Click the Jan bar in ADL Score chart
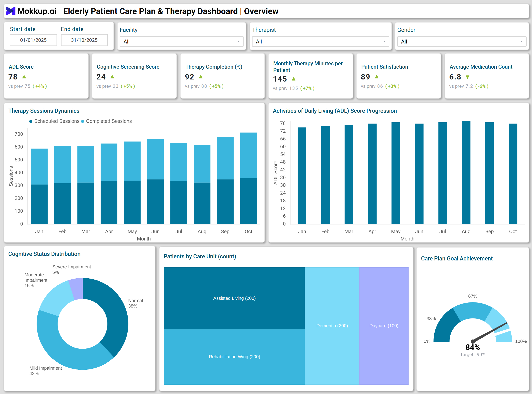532x394 pixels. 302,176
